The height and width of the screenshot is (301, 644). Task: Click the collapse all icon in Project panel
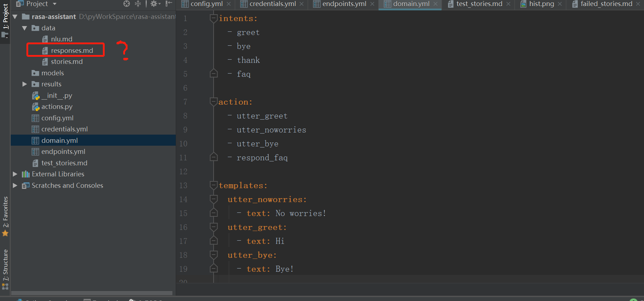(x=138, y=4)
